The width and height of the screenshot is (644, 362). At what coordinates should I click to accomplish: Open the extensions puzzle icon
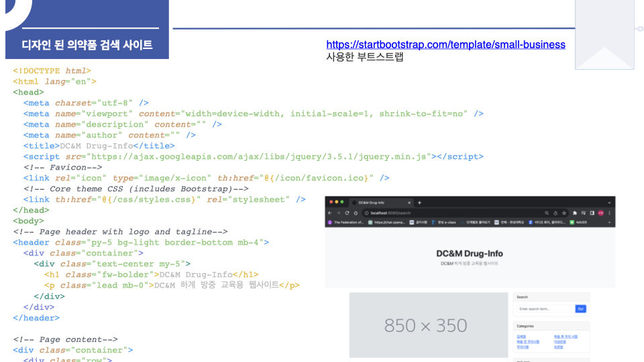pos(575,213)
